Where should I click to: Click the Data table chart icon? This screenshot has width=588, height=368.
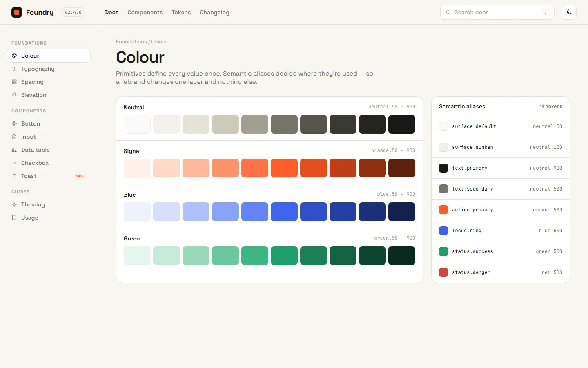pos(14,150)
